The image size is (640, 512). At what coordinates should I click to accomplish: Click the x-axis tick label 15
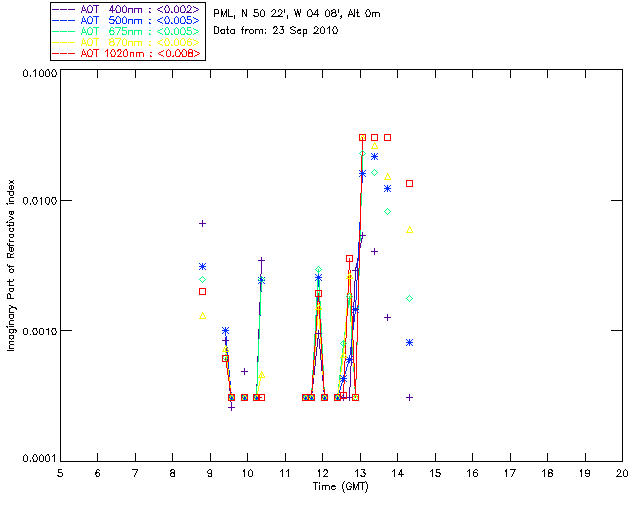[x=435, y=473]
